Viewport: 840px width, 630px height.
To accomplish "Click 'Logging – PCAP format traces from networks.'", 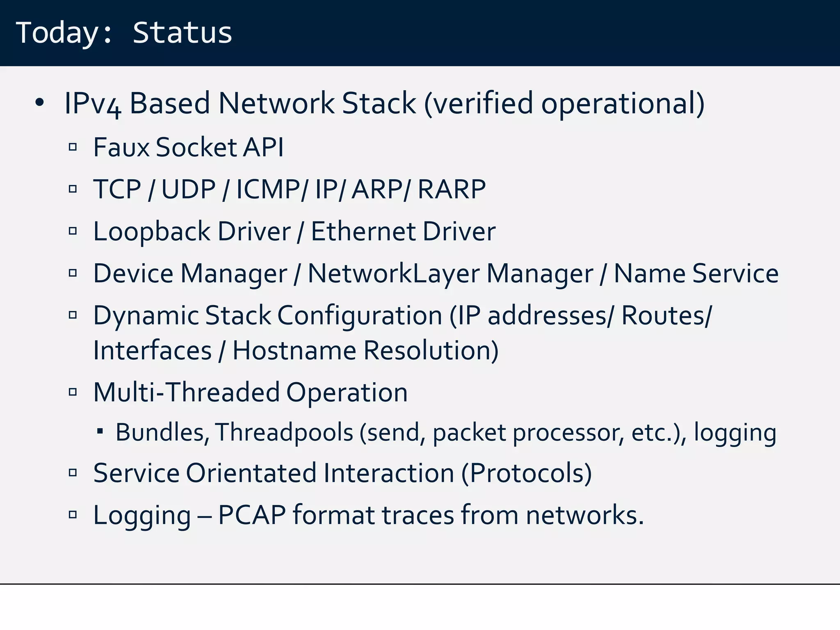I will coord(368,515).
